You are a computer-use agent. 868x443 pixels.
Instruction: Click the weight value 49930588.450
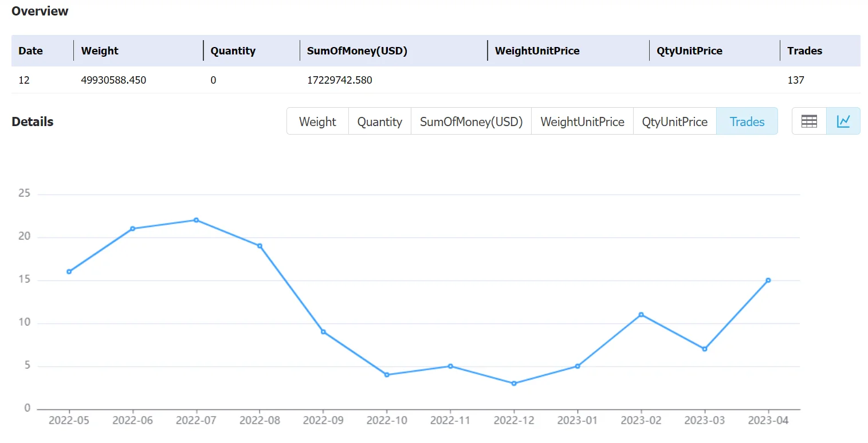point(113,80)
